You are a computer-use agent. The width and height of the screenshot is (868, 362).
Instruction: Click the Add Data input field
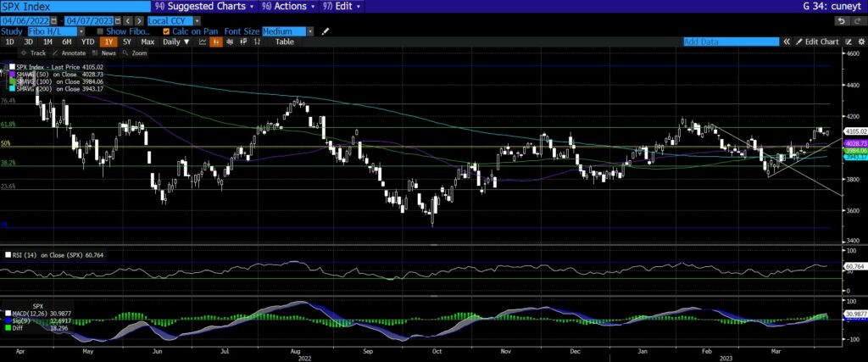pos(731,42)
